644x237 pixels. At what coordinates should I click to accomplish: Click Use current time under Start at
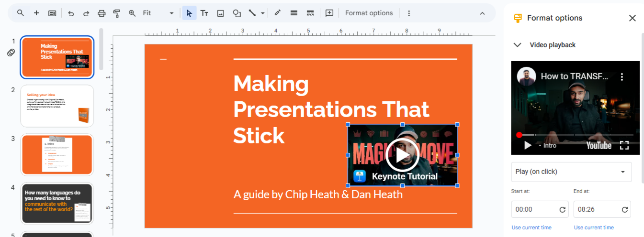point(531,227)
